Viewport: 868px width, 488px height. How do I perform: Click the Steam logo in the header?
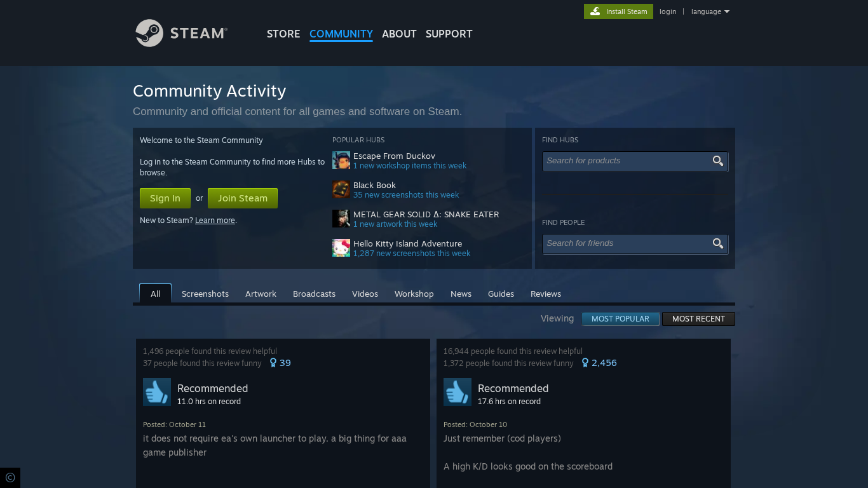tap(181, 33)
